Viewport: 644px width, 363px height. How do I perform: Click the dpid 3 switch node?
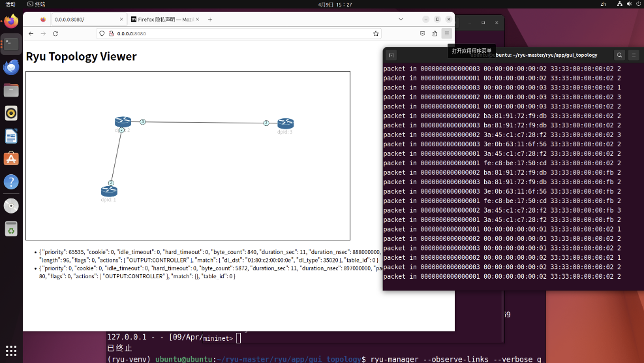tap(285, 123)
